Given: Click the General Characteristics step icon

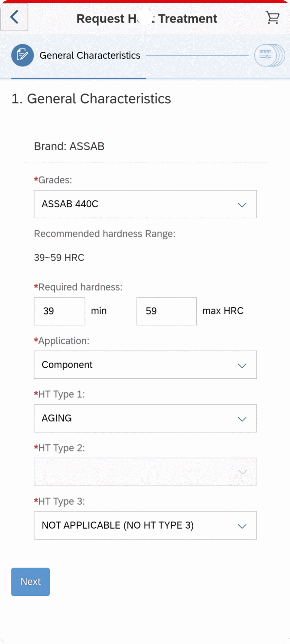Looking at the screenshot, I should [22, 55].
